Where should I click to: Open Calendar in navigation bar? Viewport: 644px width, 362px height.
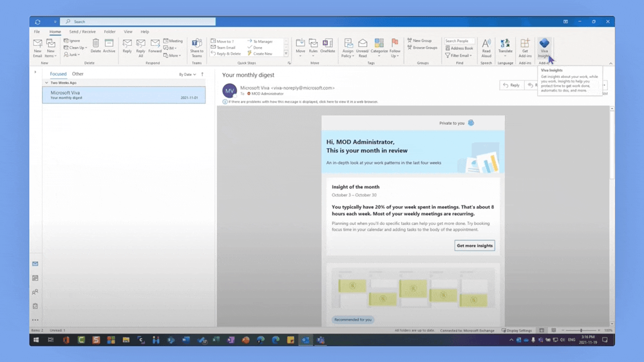pos(35,278)
